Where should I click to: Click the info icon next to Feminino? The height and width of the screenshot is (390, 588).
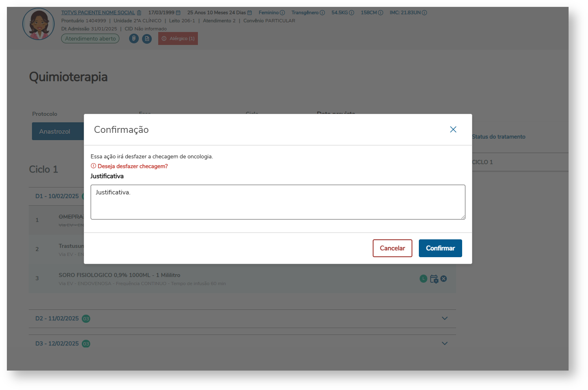[282, 13]
